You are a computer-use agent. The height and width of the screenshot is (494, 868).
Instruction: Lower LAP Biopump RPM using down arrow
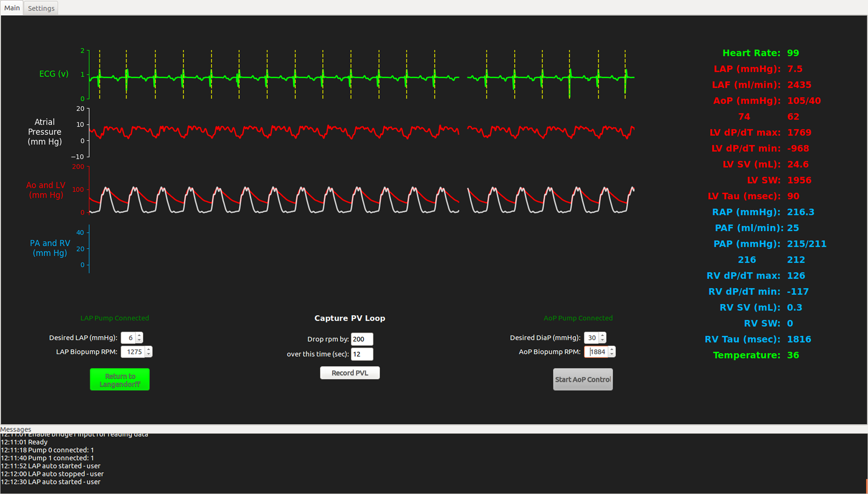[149, 354]
